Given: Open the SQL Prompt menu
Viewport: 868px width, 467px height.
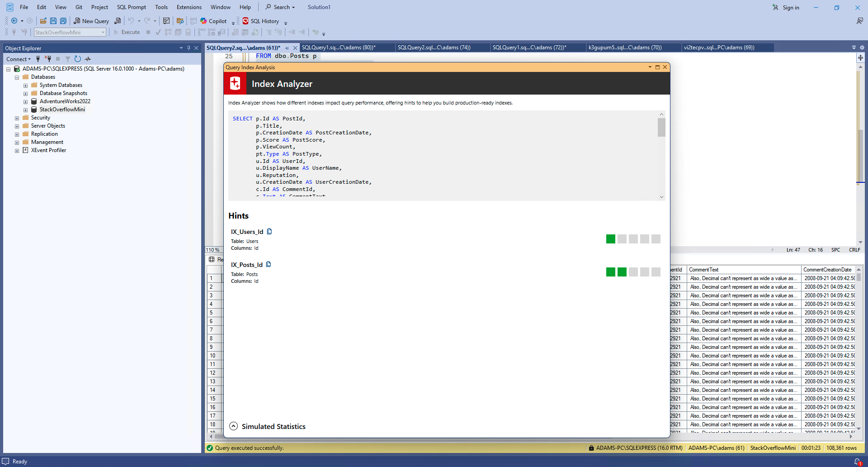Looking at the screenshot, I should 131,7.
